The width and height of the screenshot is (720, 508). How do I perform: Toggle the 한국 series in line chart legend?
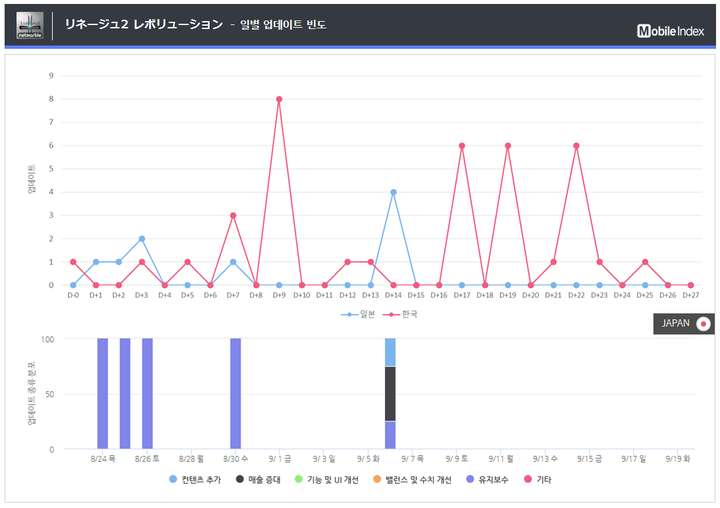tap(400, 315)
